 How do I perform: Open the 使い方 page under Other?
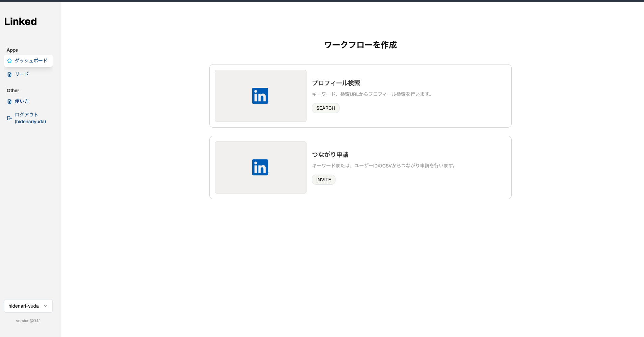(22, 101)
